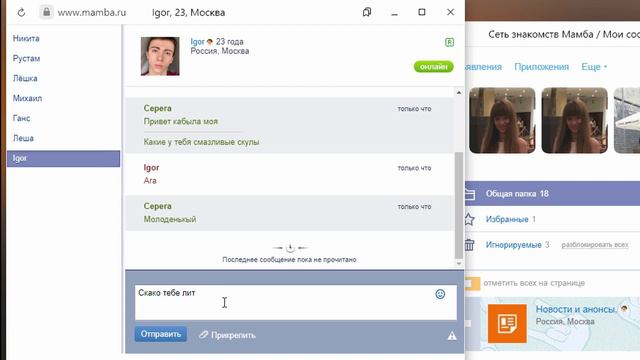The width and height of the screenshot is (640, 360).
Task: Click the star icon beside Избранные
Action: (x=469, y=220)
